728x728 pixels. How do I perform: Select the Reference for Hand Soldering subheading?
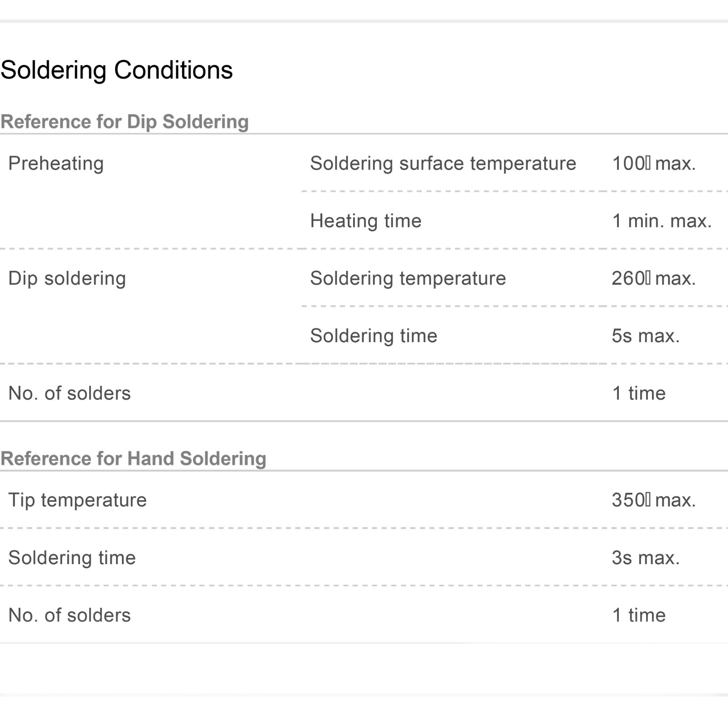tap(133, 459)
